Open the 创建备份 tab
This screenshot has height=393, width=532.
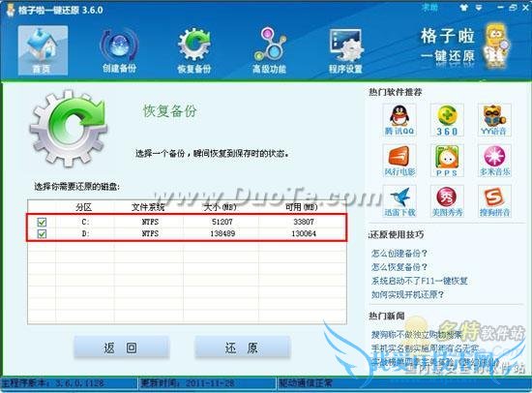tap(119, 51)
